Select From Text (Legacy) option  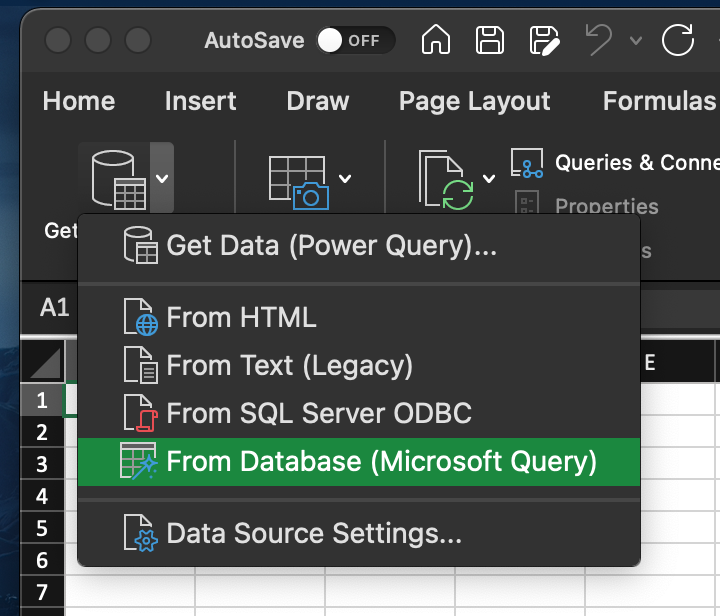click(359, 365)
